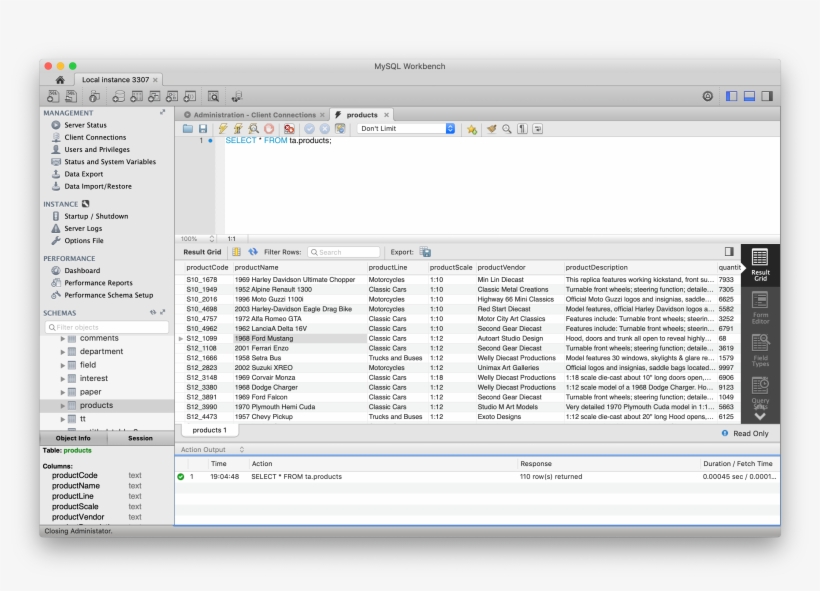
Task: Click the beautify query broom icon
Action: [x=491, y=129]
